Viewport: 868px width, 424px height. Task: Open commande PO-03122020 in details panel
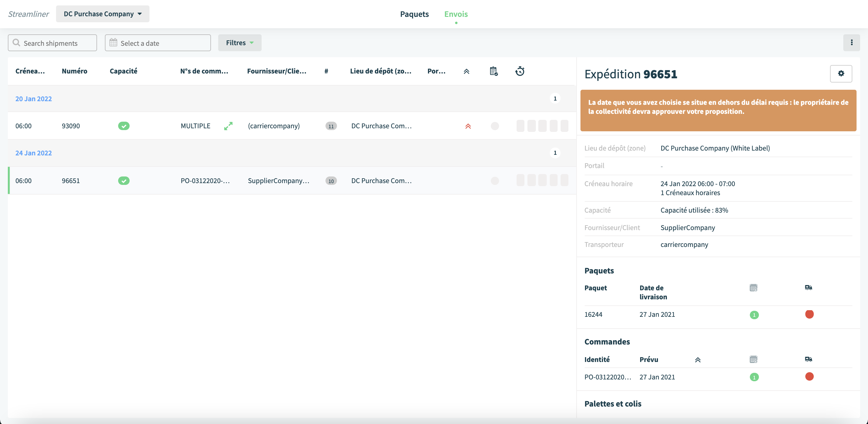click(x=608, y=377)
